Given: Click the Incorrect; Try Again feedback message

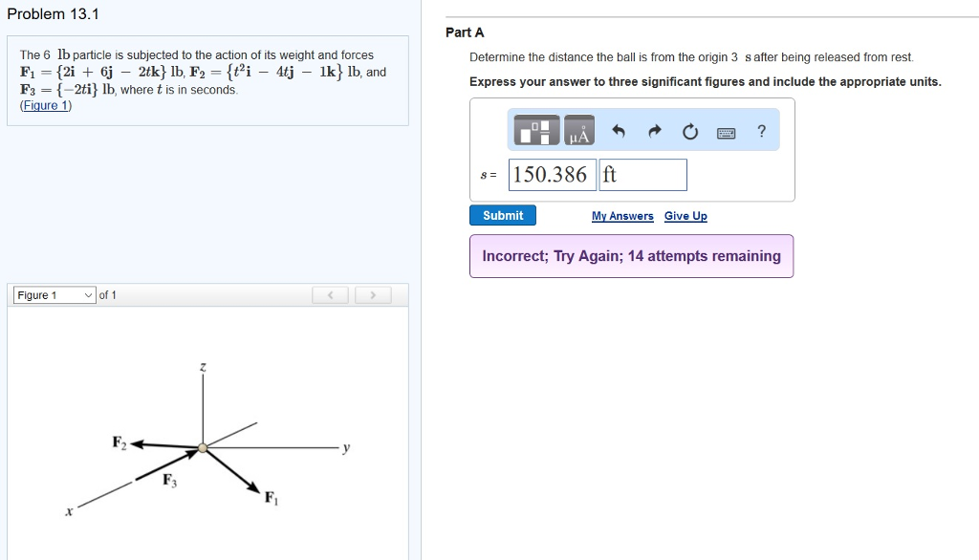Looking at the screenshot, I should pos(631,256).
